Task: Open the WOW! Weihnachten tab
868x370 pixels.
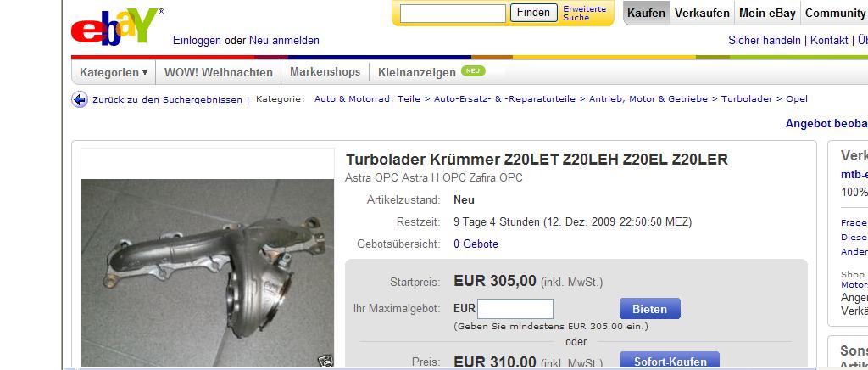Action: 219,72
